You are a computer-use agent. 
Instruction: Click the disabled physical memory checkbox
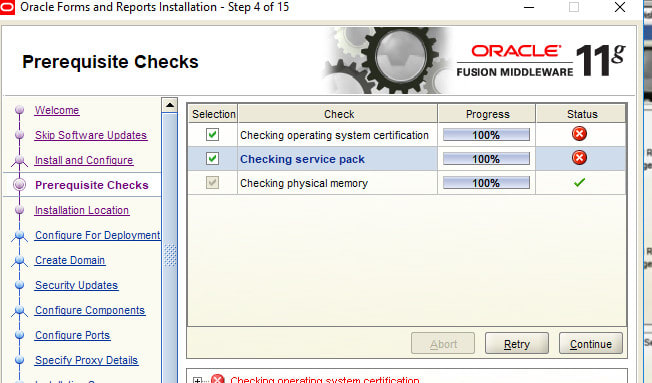coord(212,183)
